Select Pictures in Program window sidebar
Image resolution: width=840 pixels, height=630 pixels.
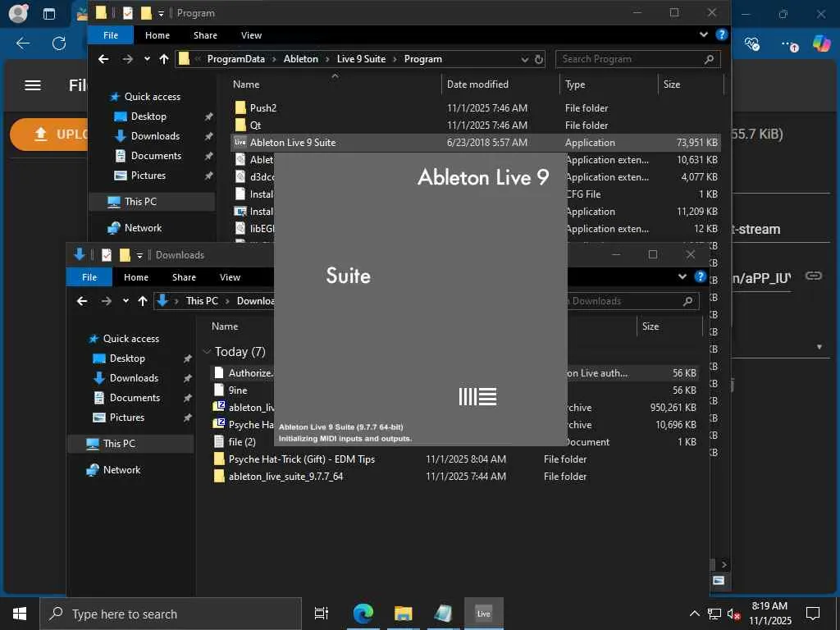[148, 176]
